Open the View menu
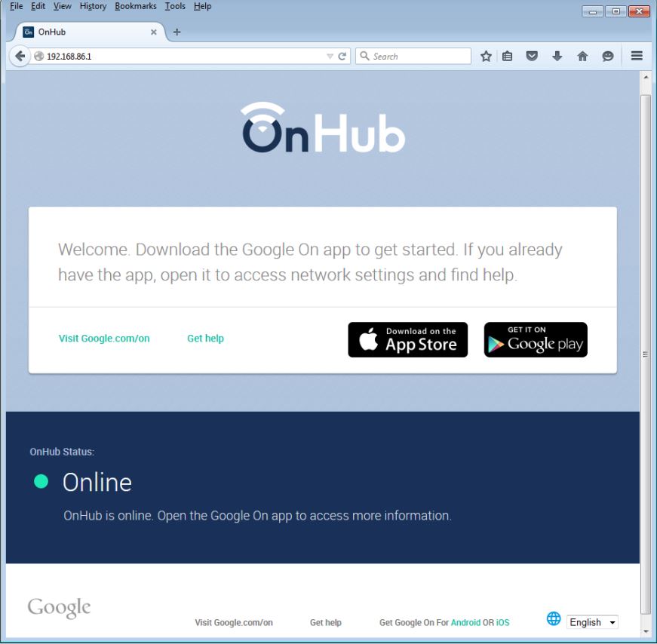Viewport: 657px width, 644px height. coord(63,6)
